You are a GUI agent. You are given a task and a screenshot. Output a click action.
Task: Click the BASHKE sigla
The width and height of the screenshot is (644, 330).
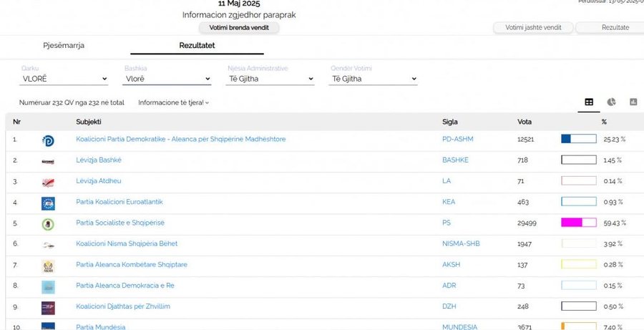pyautogui.click(x=455, y=160)
